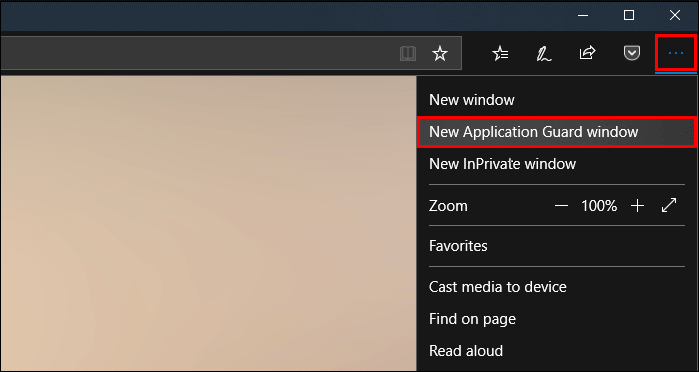
Task: Decrease zoom with the minus button
Action: coord(561,206)
